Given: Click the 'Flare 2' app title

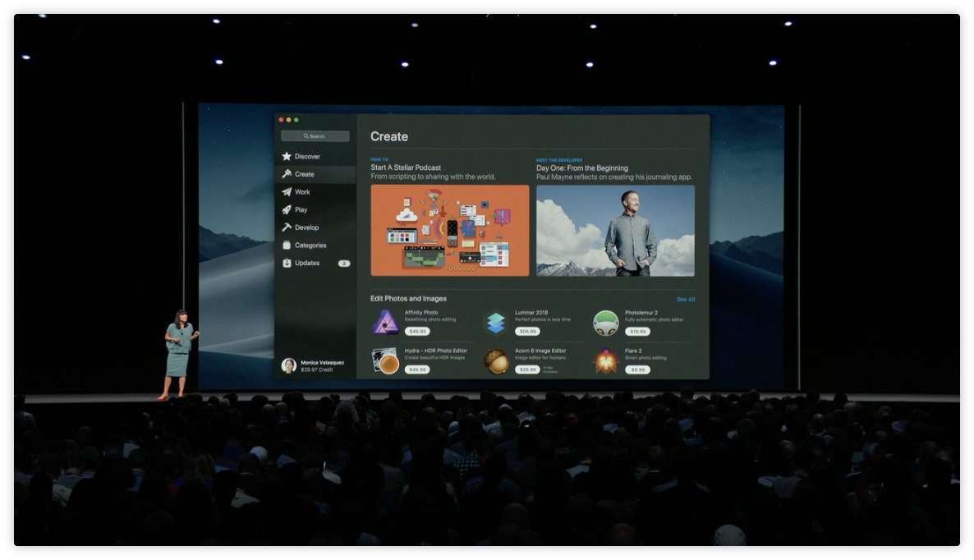Looking at the screenshot, I should [x=633, y=351].
